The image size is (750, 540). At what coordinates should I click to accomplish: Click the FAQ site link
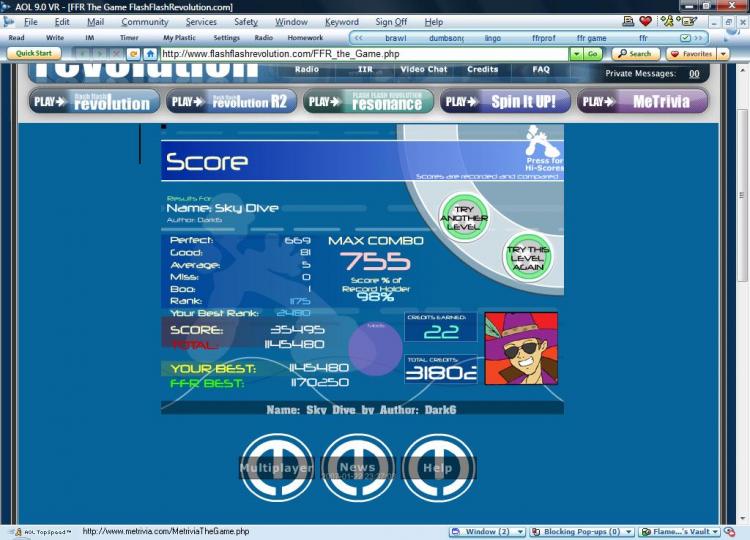[x=541, y=69]
